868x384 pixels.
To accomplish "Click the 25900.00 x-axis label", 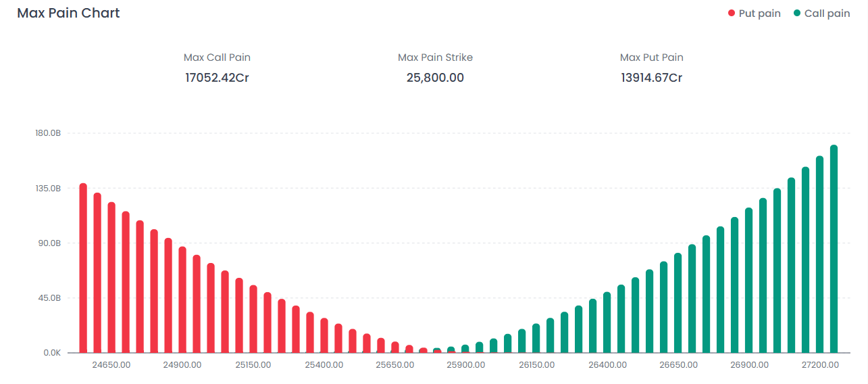I will tap(465, 365).
